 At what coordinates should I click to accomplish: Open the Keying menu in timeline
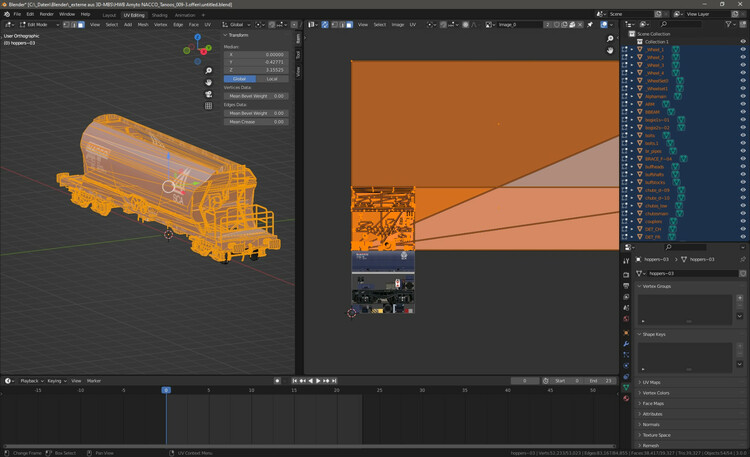point(56,381)
